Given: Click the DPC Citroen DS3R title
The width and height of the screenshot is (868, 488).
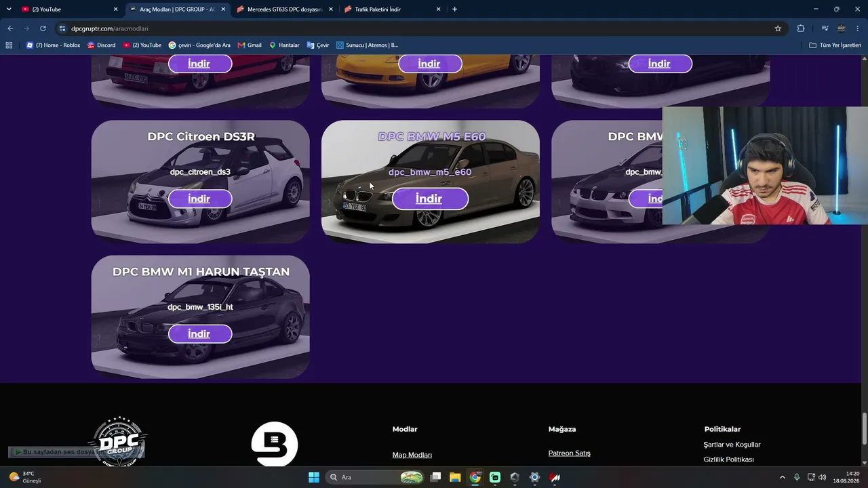Looking at the screenshot, I should click(x=201, y=136).
